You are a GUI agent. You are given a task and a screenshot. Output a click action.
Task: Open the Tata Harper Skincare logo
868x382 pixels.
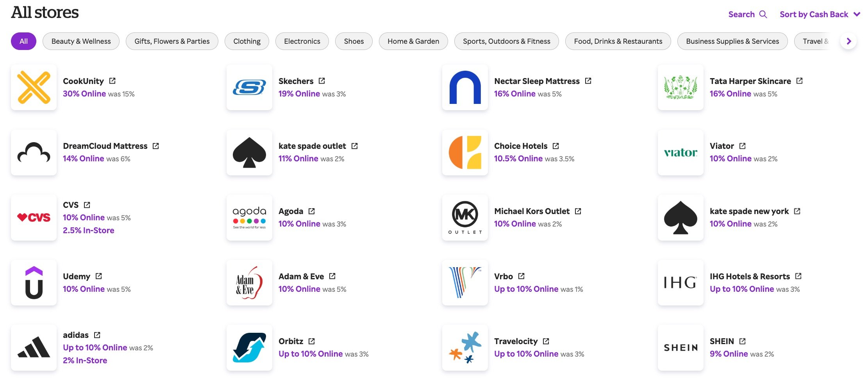tap(681, 87)
